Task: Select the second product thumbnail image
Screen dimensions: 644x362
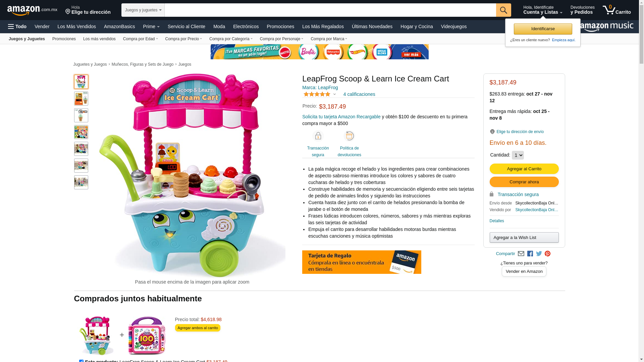Action: click(x=81, y=99)
